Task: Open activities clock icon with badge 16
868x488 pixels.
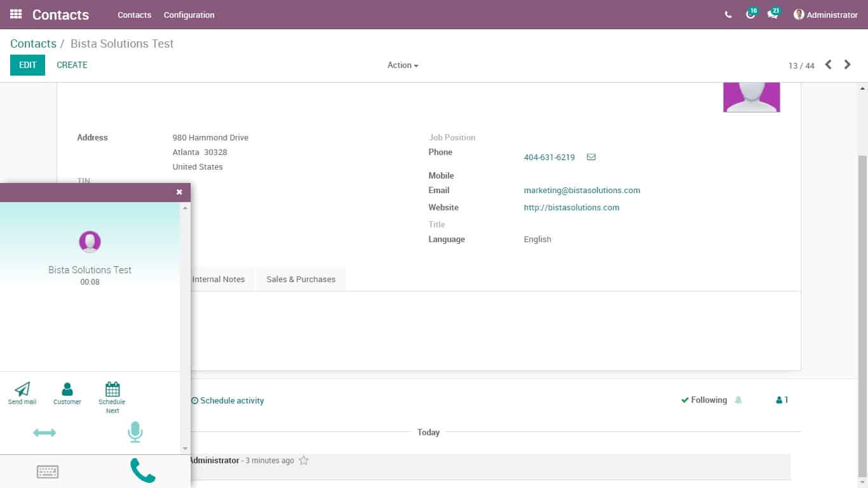Action: click(x=750, y=14)
